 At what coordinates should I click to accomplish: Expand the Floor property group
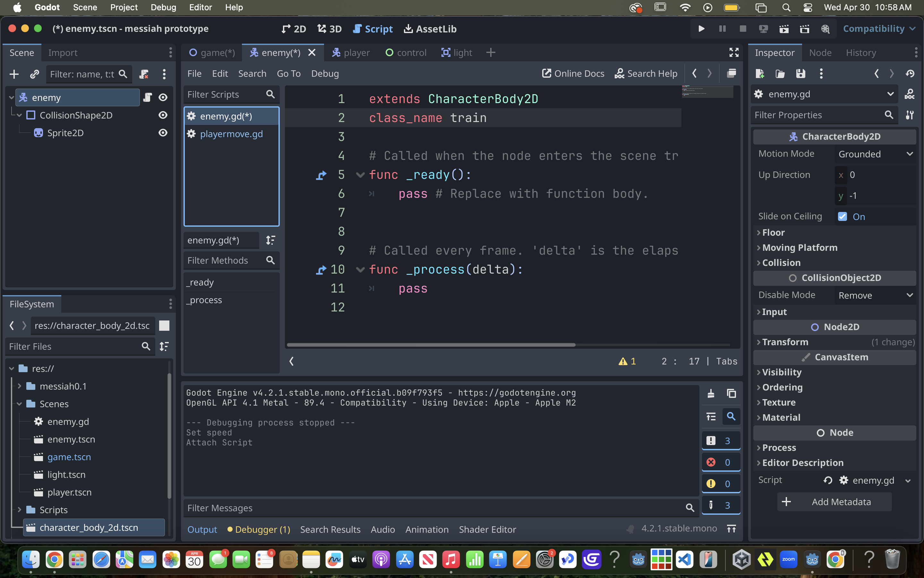point(773,232)
